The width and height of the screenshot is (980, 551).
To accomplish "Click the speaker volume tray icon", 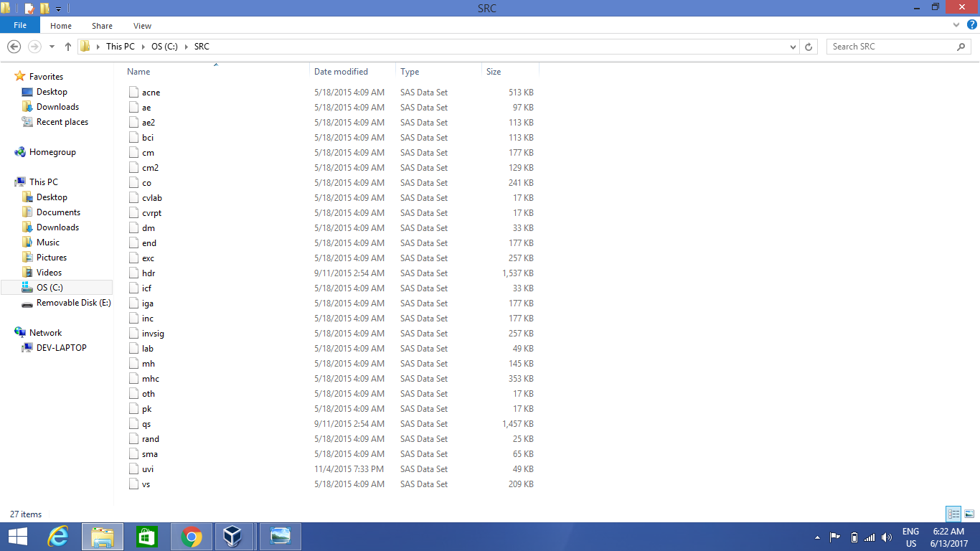I will (x=886, y=537).
